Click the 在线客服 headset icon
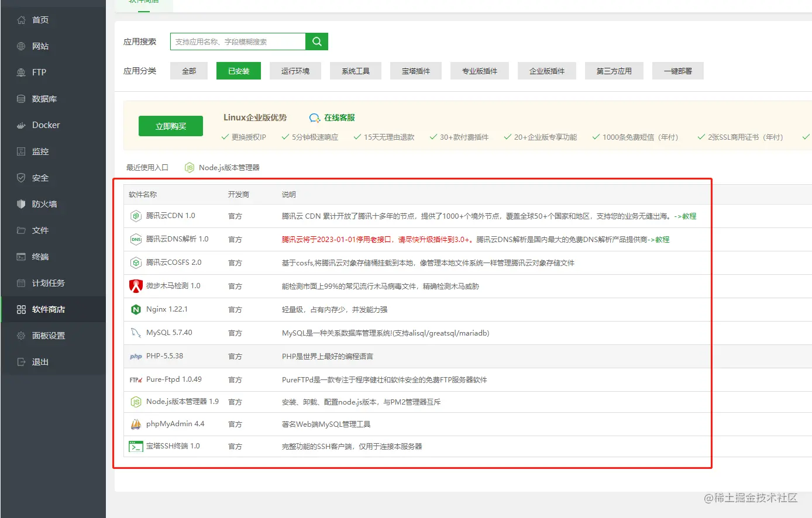 tap(315, 118)
